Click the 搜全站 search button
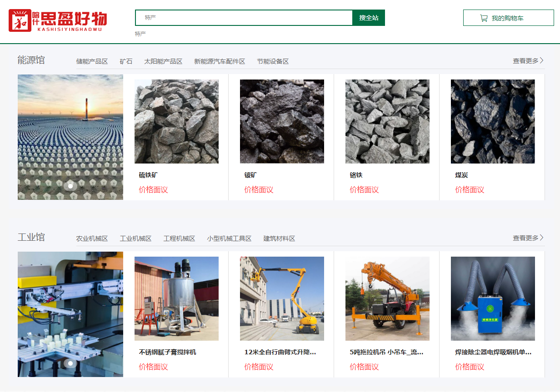 [369, 18]
